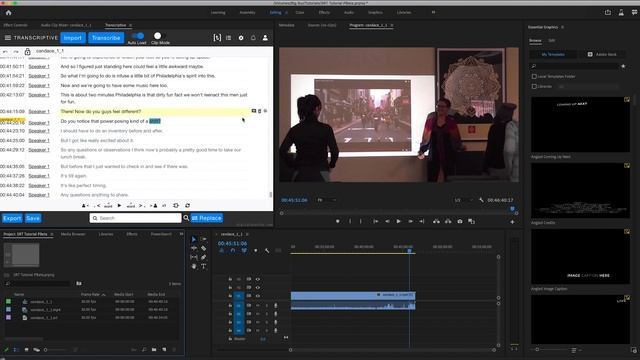Click the Export button in Transcriptive
Image resolution: width=640 pixels, height=360 pixels.
tap(12, 218)
